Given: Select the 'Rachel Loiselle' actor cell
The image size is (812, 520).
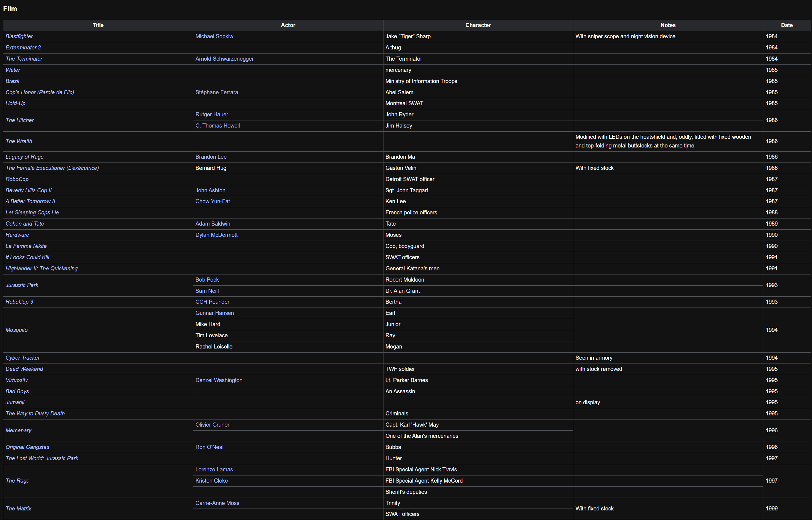Looking at the screenshot, I should [288, 347].
